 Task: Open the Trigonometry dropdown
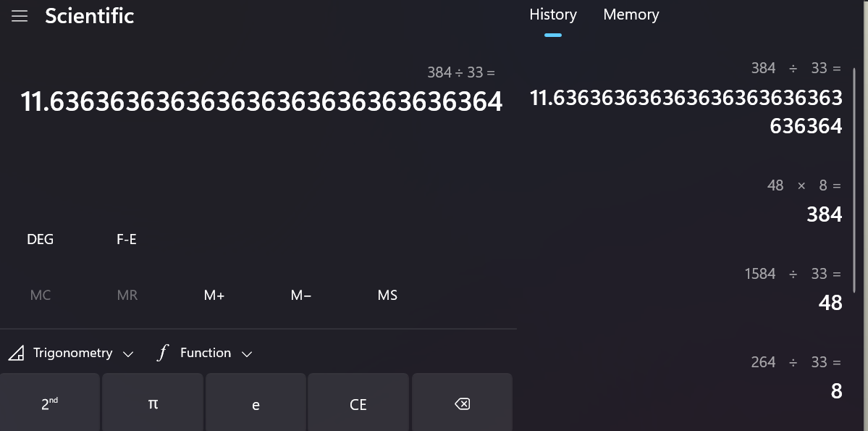71,353
